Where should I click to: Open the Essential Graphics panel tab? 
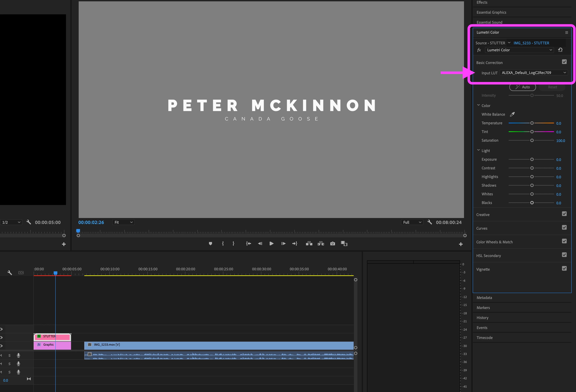[x=491, y=12]
